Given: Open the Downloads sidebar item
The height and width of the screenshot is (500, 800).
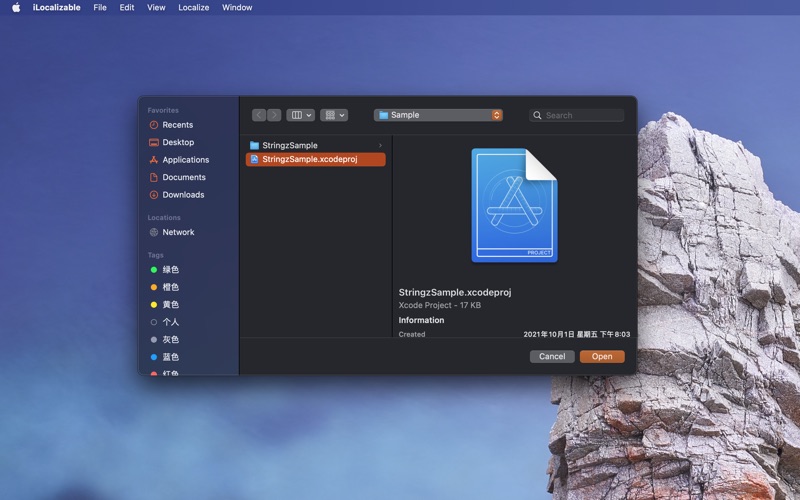Looking at the screenshot, I should tap(177, 194).
